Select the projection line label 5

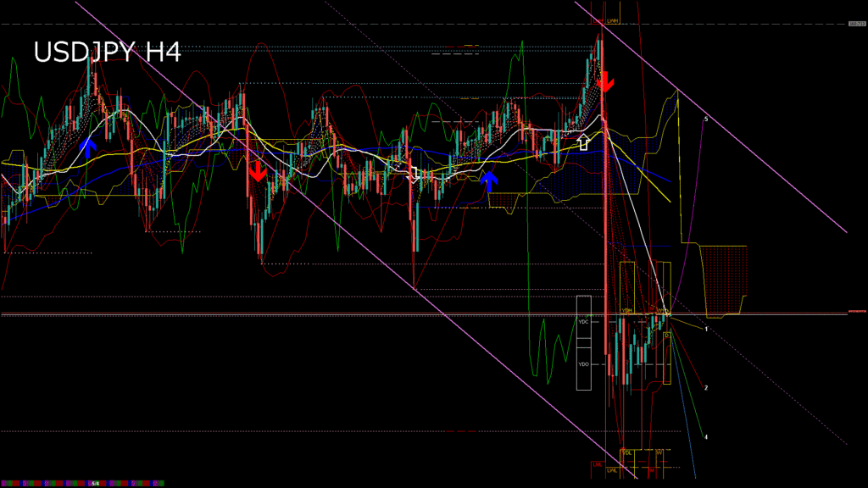pyautogui.click(x=706, y=119)
